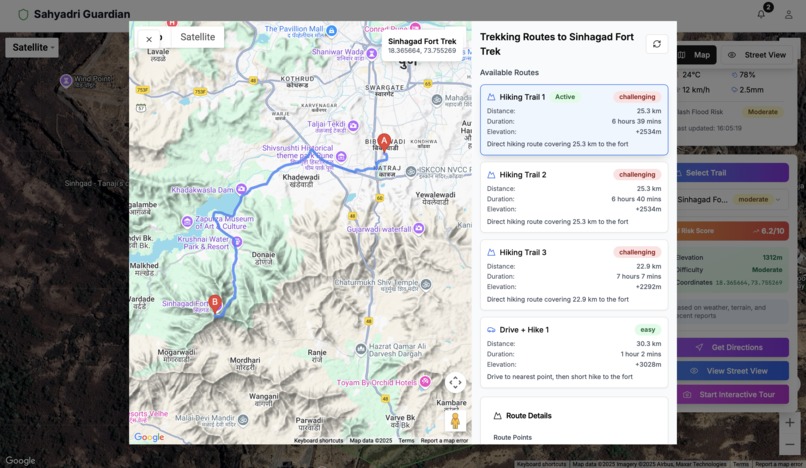Image resolution: width=806 pixels, height=468 pixels.
Task: Open Zapurza Museum of Art pin
Action: click(x=187, y=222)
